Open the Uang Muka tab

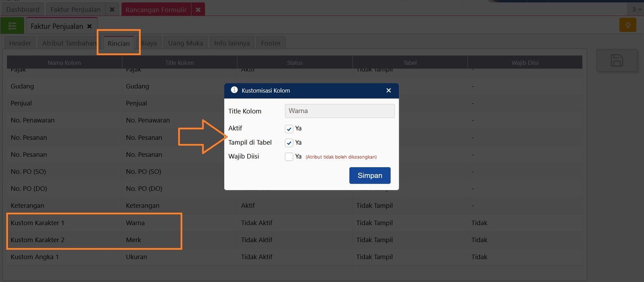[x=186, y=43]
